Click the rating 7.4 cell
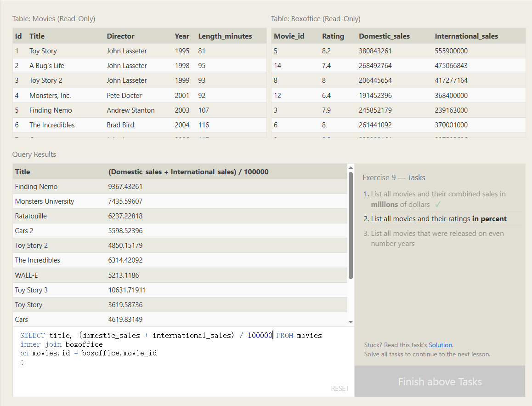 [x=326, y=65]
